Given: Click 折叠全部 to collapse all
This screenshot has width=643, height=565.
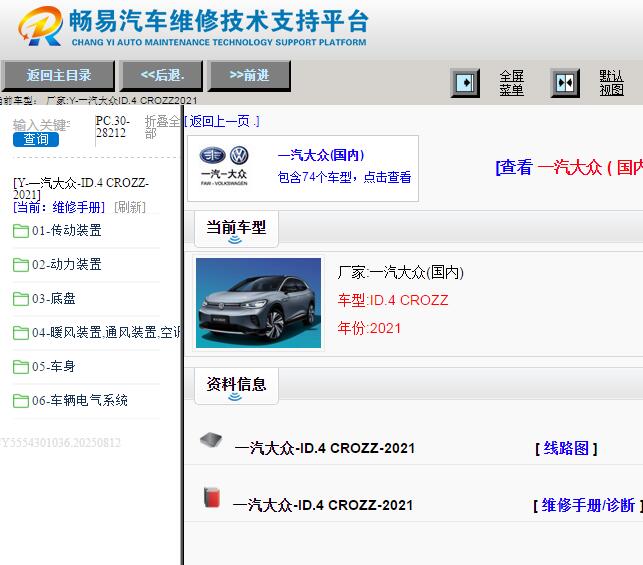Looking at the screenshot, I should pos(162,127).
